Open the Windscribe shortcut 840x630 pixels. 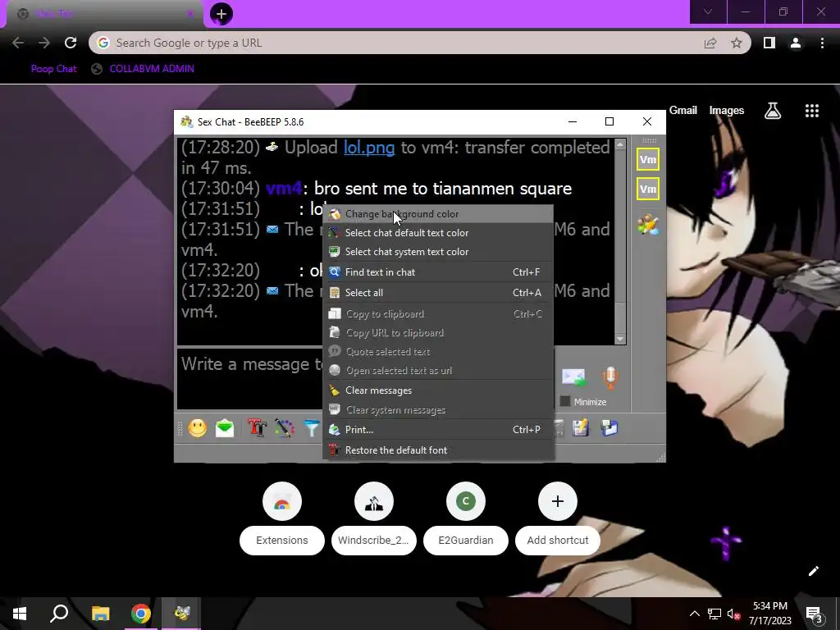click(374, 518)
